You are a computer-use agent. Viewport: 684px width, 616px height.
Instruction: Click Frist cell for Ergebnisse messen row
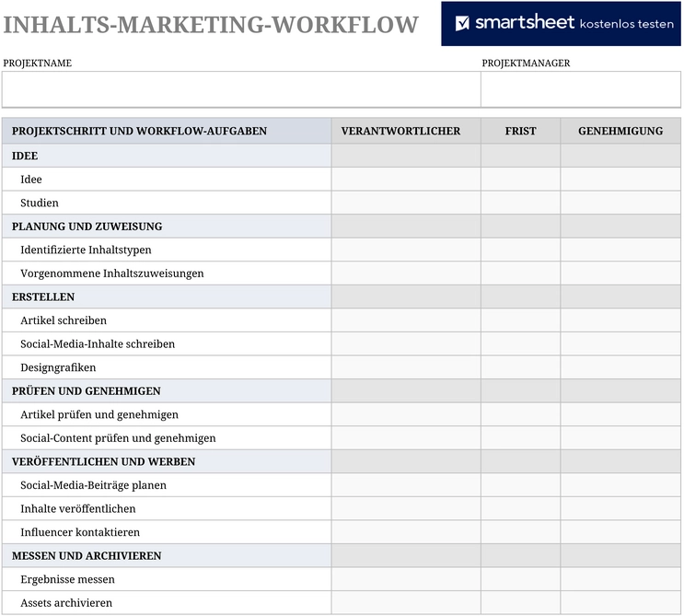click(x=521, y=580)
